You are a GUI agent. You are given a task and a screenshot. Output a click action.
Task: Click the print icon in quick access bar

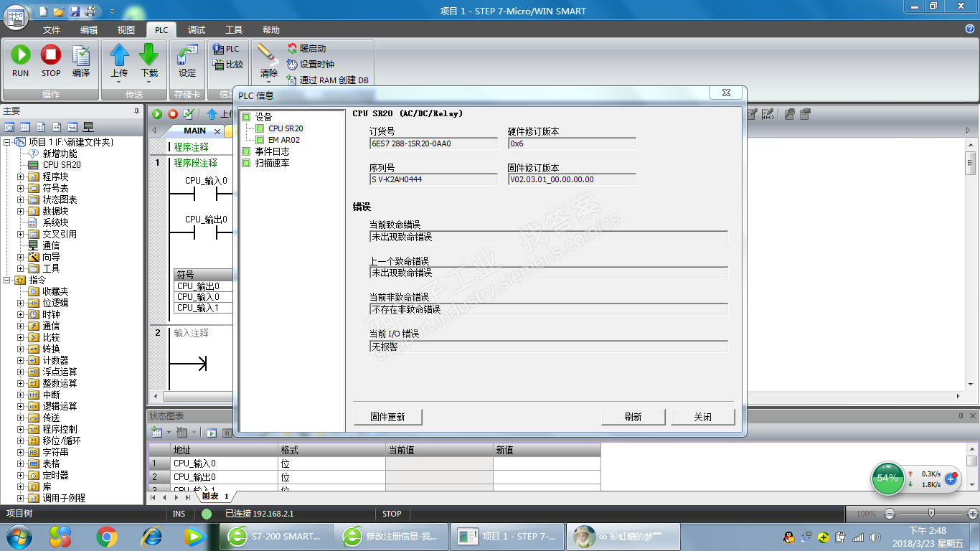pos(90,11)
